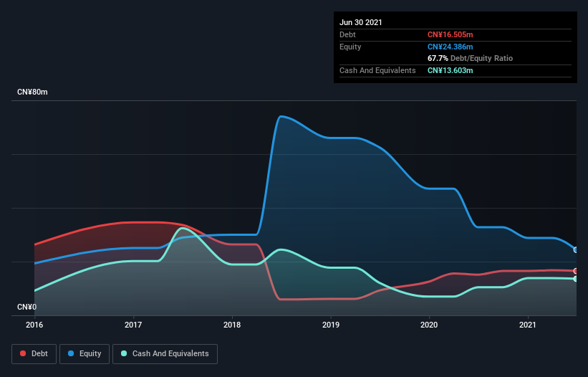Click the Equity value CN¥24.386m
Screen dimensions: 588x377
coord(450,47)
